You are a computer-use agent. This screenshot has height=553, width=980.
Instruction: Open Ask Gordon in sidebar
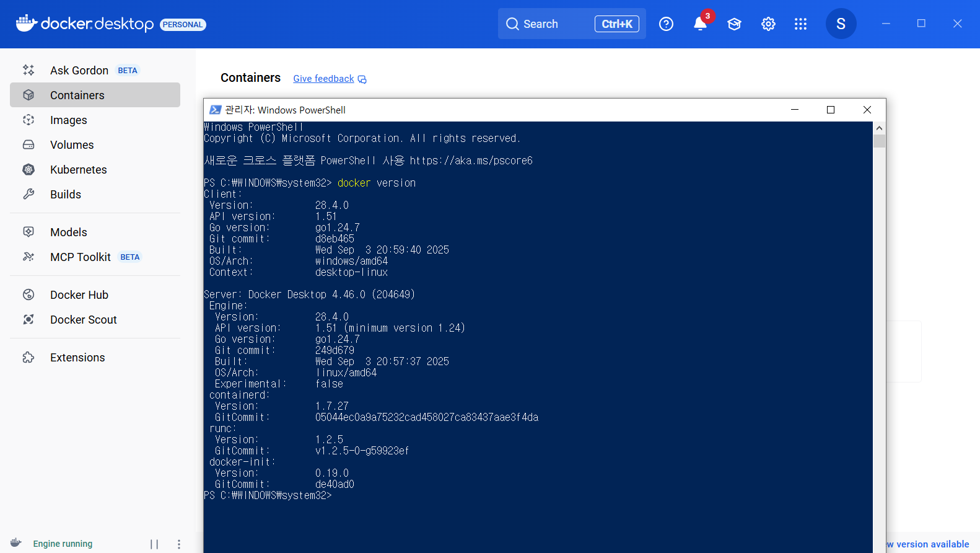[x=95, y=70]
